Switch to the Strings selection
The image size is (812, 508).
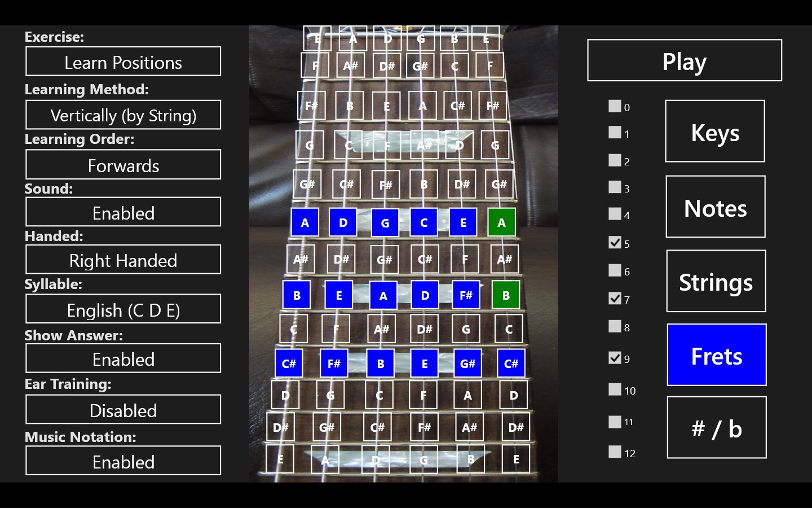pos(716,281)
